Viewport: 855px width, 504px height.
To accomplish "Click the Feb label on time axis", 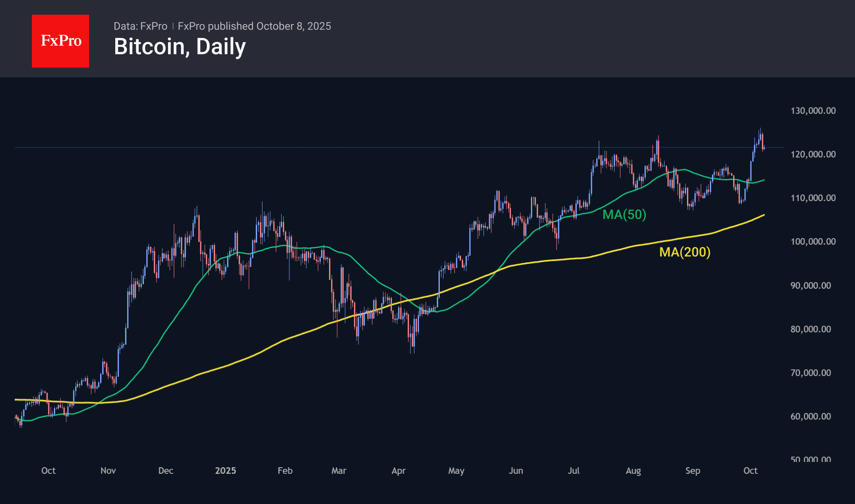I will coord(285,471).
